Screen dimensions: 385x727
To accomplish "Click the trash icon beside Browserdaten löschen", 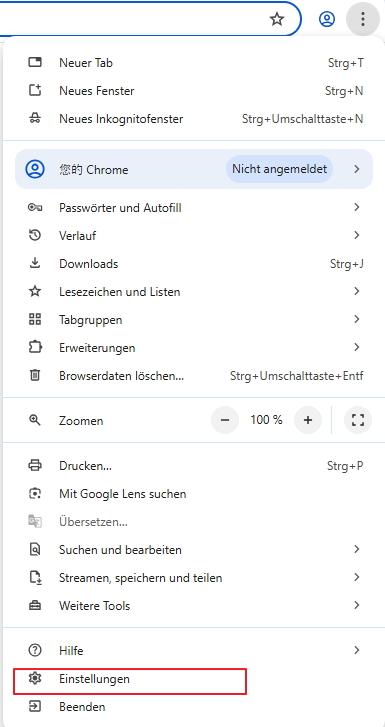I will click(35, 375).
